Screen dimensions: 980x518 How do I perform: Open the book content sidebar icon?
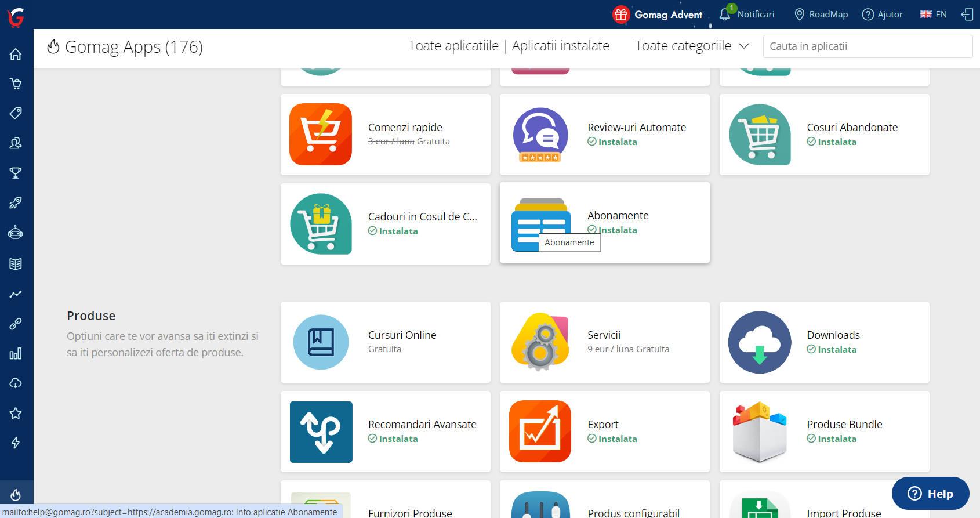pos(16,264)
